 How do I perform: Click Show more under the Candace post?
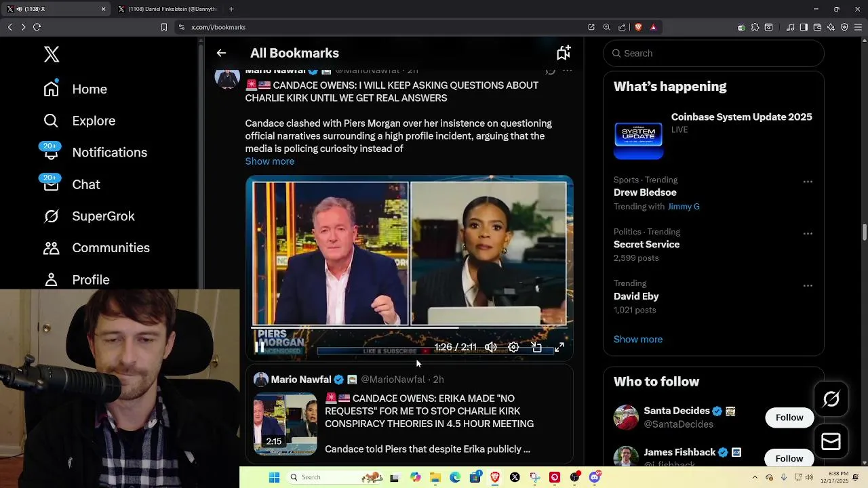[270, 161]
